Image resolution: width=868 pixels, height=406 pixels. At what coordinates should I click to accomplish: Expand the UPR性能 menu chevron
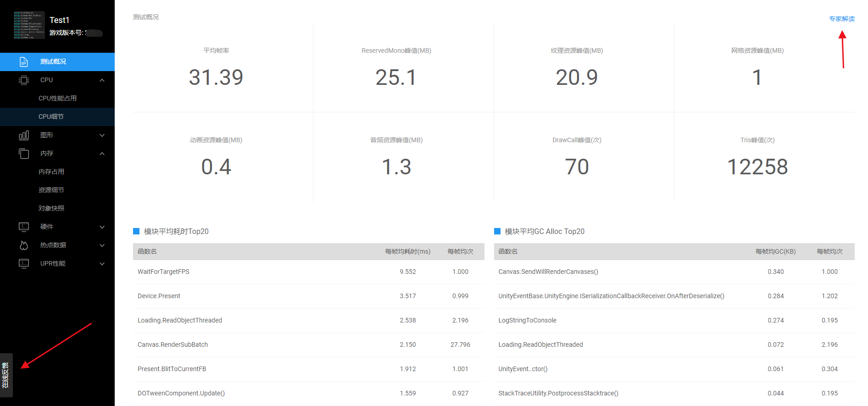pyautogui.click(x=102, y=264)
